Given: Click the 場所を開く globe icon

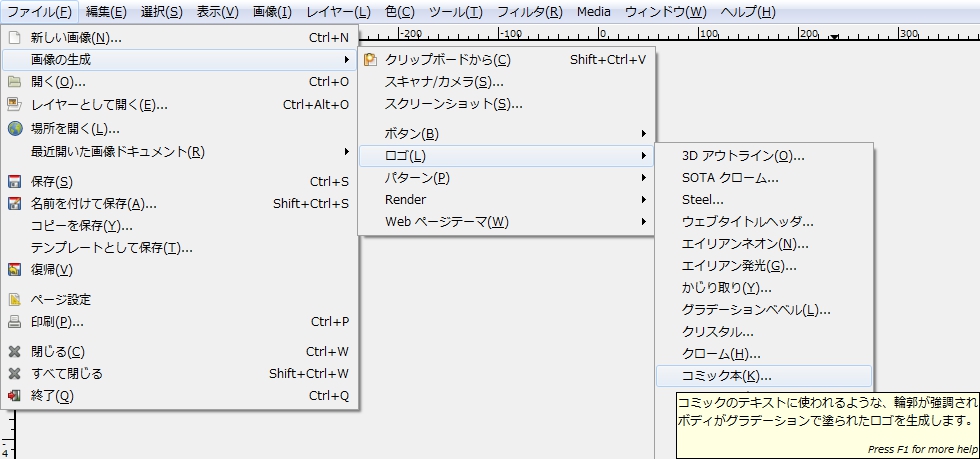Looking at the screenshot, I should tap(14, 129).
